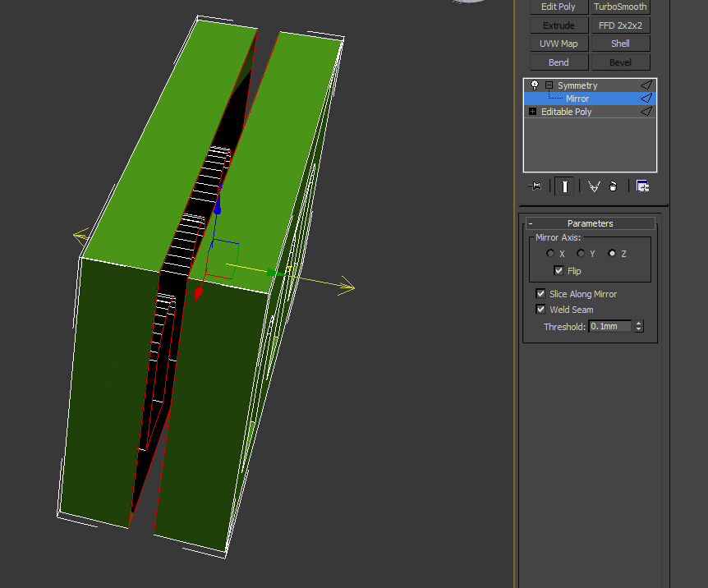
Task: Click the Pin Stack icon
Action: pos(535,186)
